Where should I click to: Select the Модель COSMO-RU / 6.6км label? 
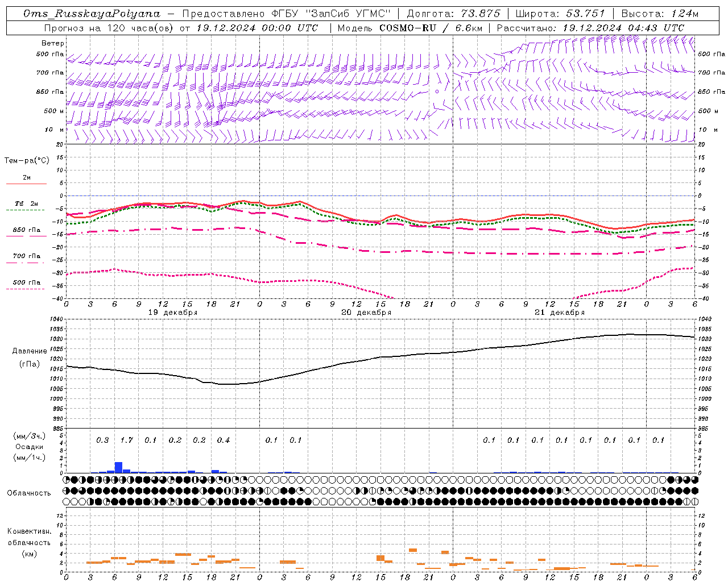[409, 28]
